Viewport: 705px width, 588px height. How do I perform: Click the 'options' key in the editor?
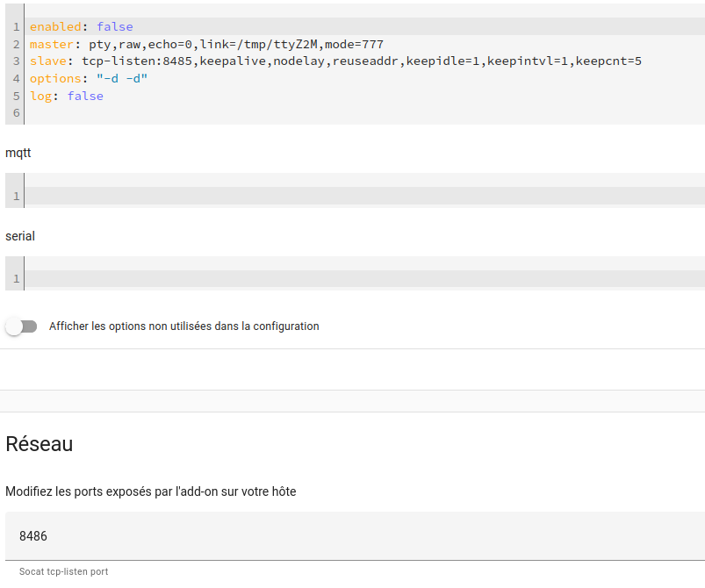point(55,79)
